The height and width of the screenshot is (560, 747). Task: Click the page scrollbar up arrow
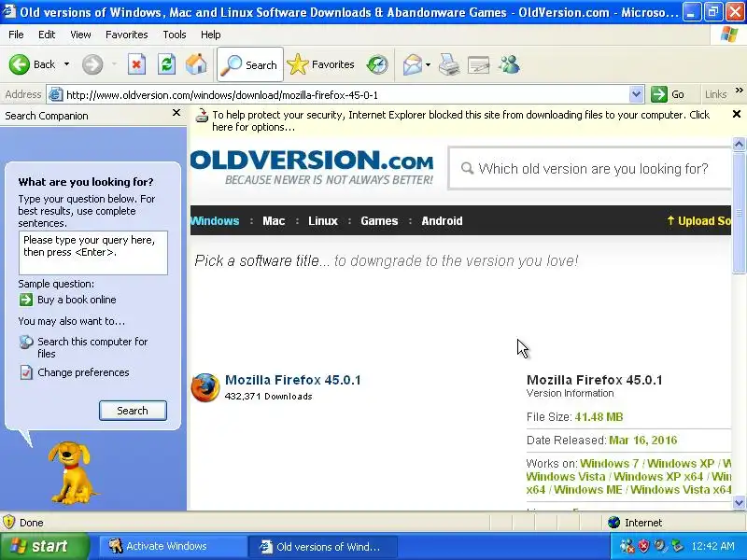(739, 144)
